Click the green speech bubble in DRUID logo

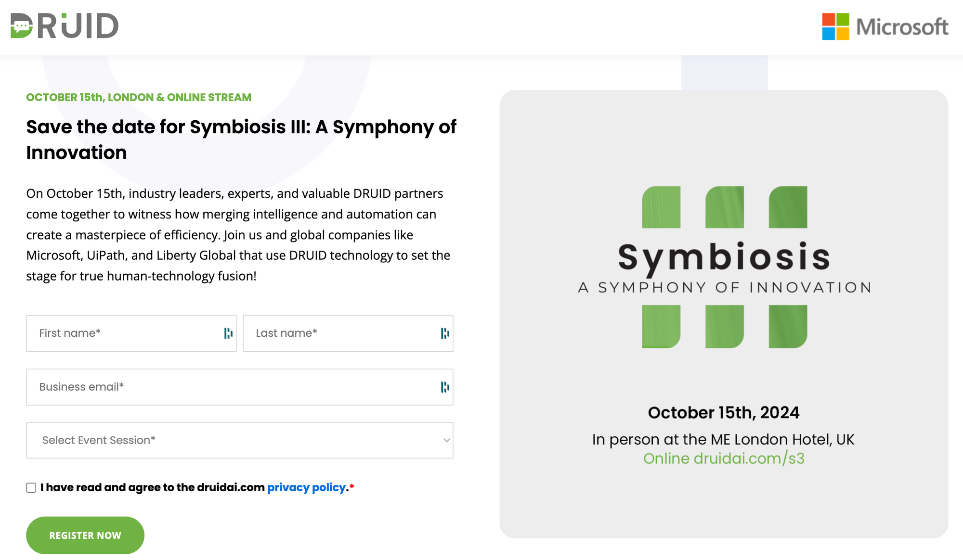point(22,27)
